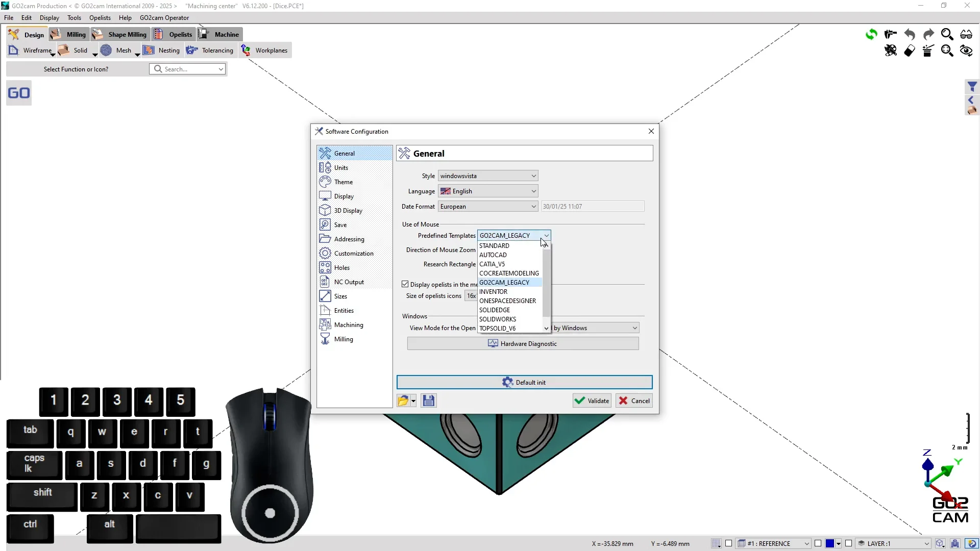Select SOLIDWORKS from the templates list

pyautogui.click(x=498, y=319)
